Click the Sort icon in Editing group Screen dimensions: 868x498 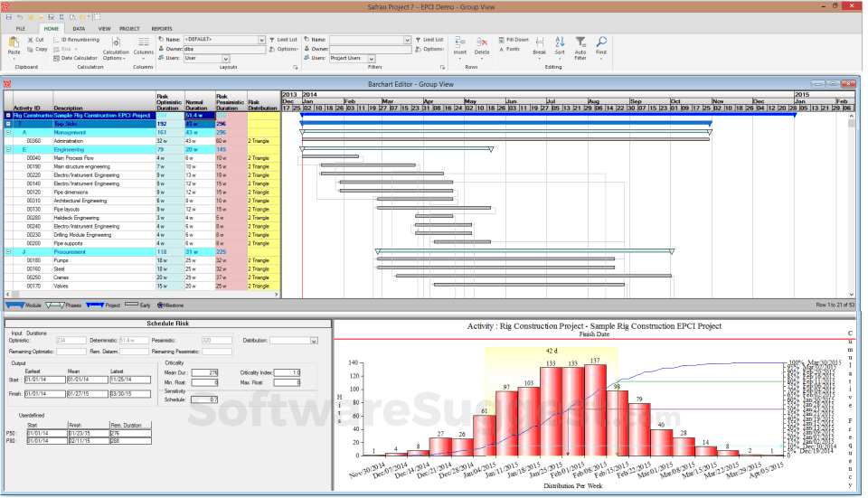coord(560,42)
